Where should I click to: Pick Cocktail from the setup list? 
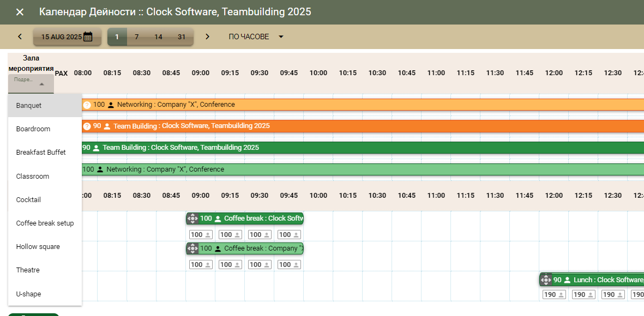click(45, 200)
